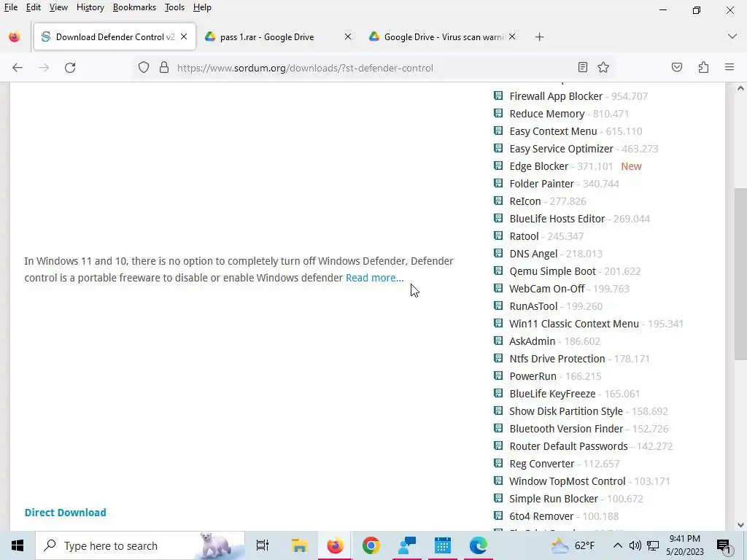Image resolution: width=747 pixels, height=560 pixels.
Task: Close the Download Defender Control tab
Action: [x=184, y=36]
